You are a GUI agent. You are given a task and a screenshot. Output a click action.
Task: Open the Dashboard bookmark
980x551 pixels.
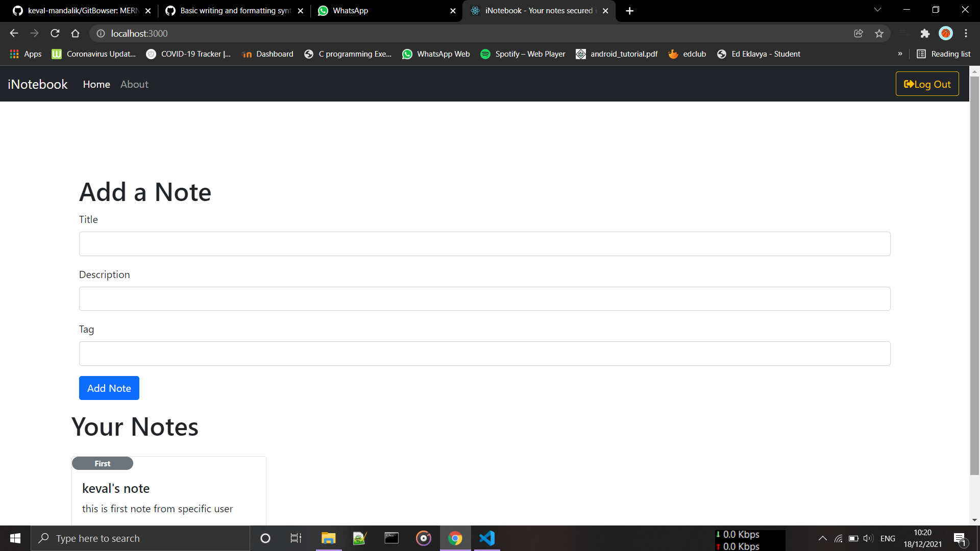point(267,54)
